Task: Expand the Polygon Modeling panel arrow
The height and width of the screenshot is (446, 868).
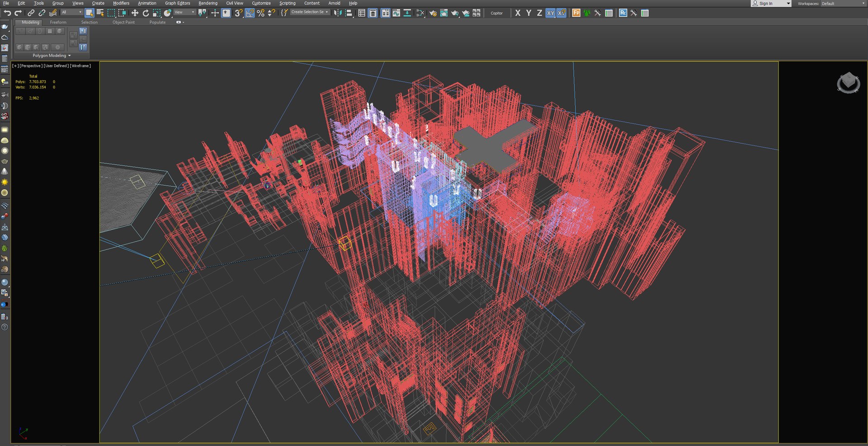Action: click(70, 56)
